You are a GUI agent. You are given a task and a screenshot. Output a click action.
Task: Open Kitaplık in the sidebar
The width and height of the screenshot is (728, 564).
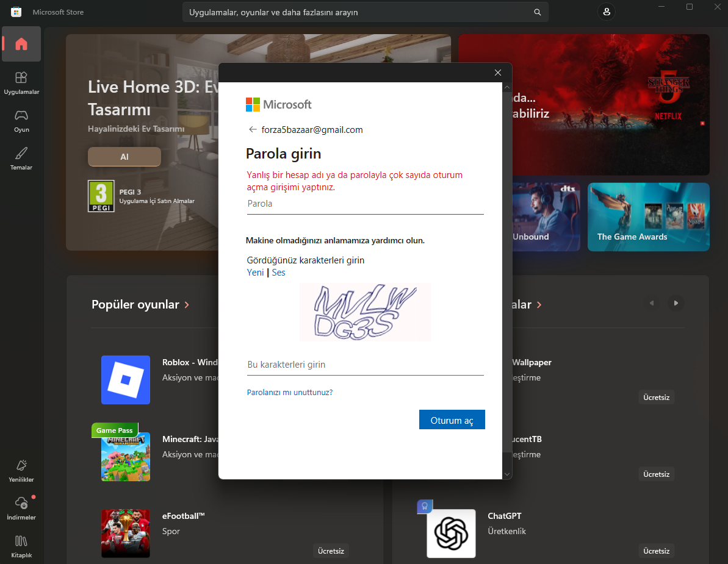click(21, 546)
